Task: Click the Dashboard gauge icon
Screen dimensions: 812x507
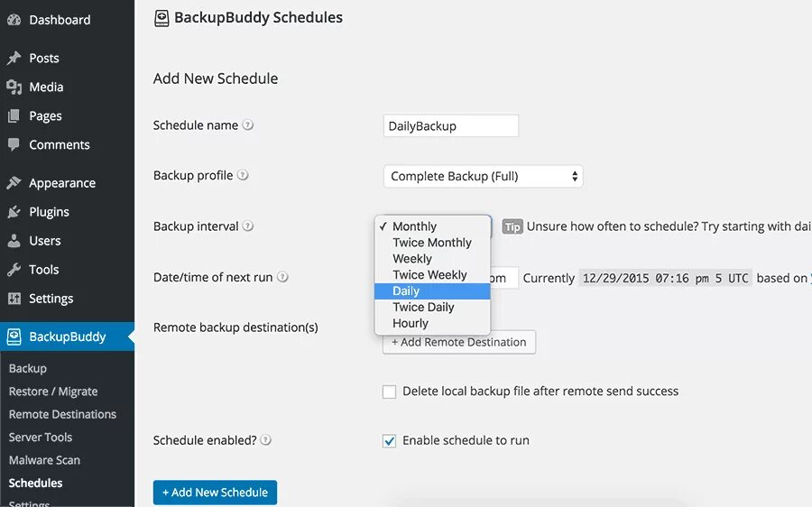Action: point(14,20)
